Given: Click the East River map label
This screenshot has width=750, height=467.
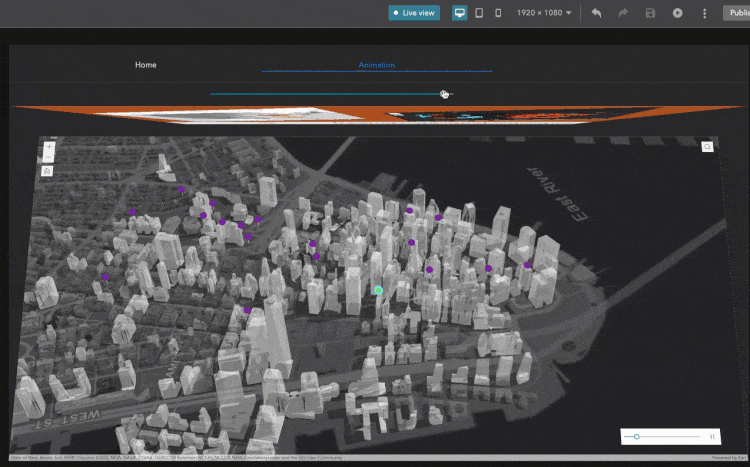Looking at the screenshot, I should point(558,194).
